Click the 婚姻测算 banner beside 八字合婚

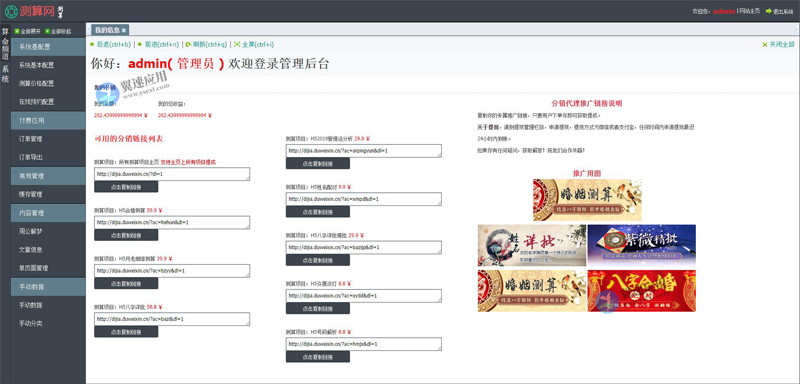[532, 291]
